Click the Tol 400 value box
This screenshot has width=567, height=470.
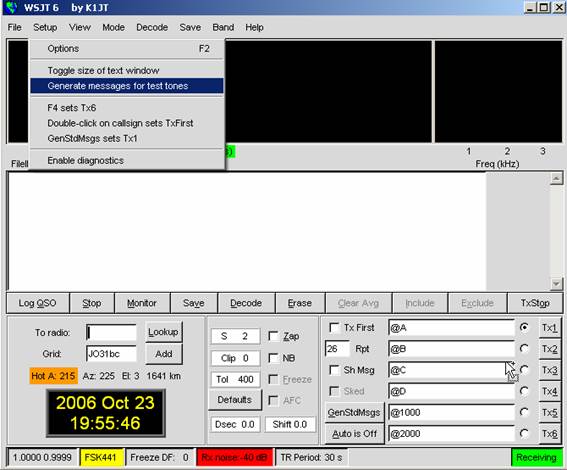click(x=235, y=379)
